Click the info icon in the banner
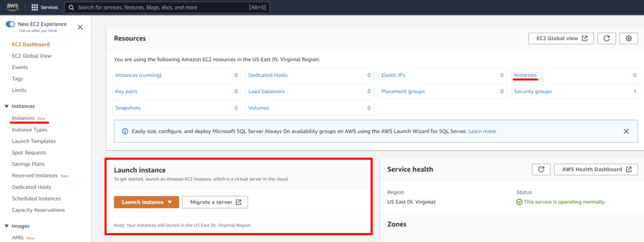The width and height of the screenshot is (644, 242). (x=125, y=131)
